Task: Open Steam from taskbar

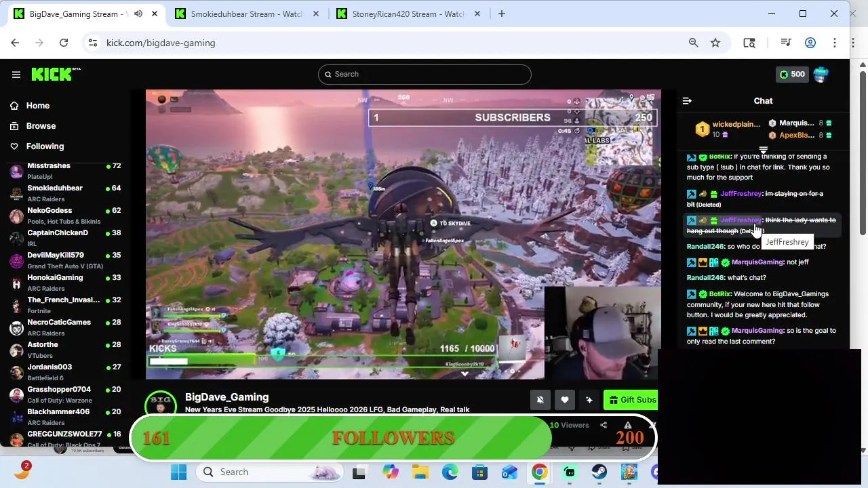Action: [599, 472]
